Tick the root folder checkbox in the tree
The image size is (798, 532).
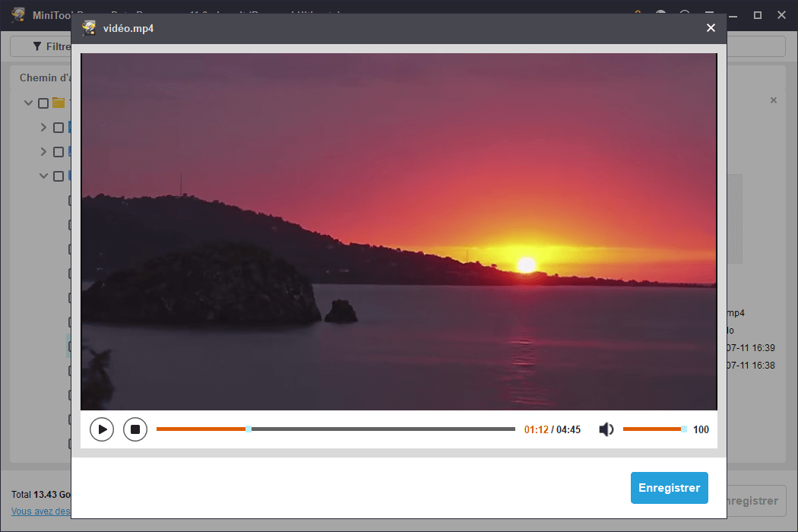(43, 103)
